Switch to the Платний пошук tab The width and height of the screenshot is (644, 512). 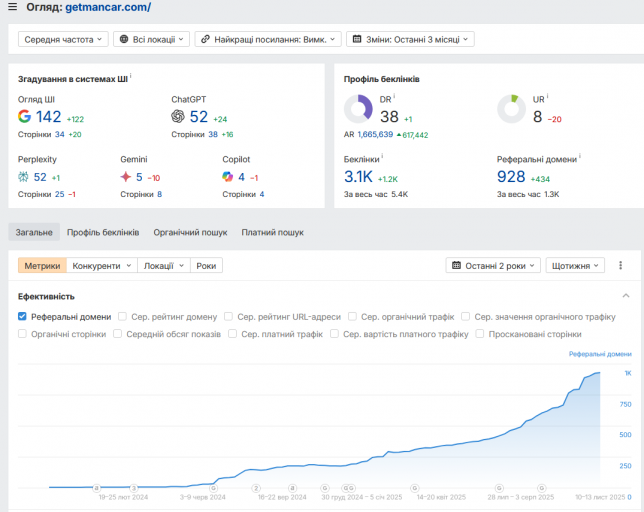click(x=273, y=232)
